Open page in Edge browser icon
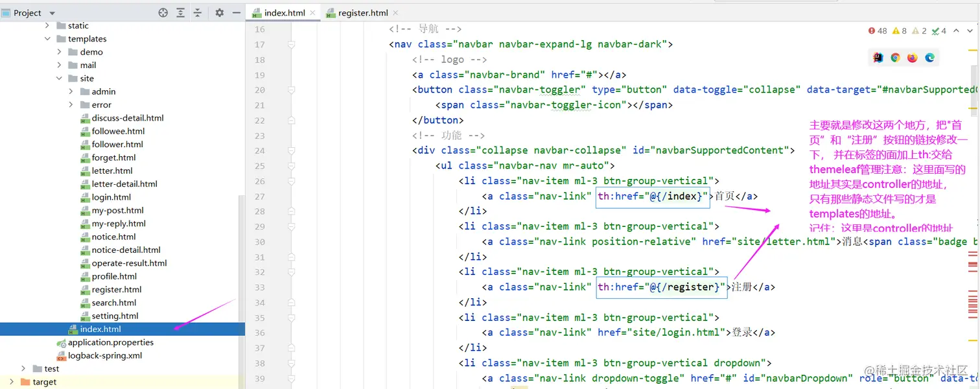 (929, 58)
